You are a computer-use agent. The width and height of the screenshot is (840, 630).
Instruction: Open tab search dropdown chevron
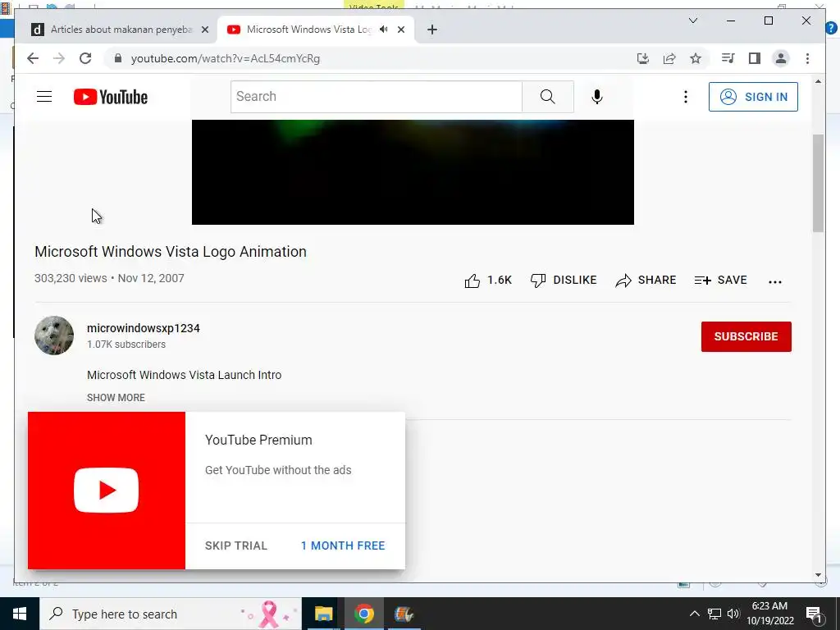[x=692, y=21]
